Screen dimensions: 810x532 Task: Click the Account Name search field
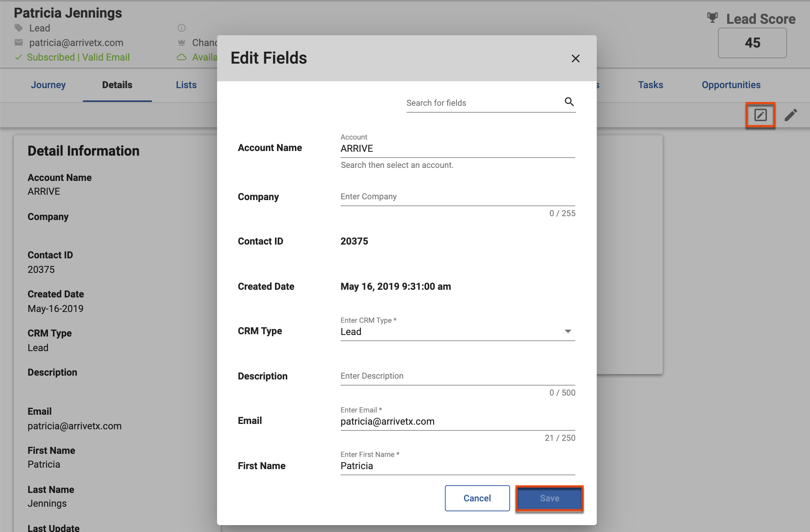point(457,148)
